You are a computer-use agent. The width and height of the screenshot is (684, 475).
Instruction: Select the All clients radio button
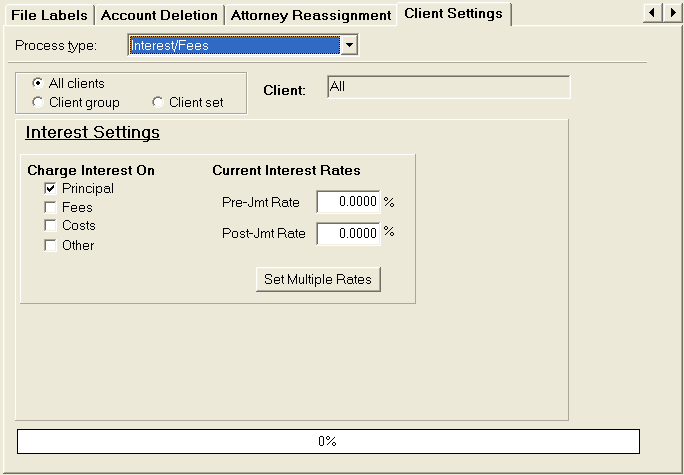coord(38,84)
